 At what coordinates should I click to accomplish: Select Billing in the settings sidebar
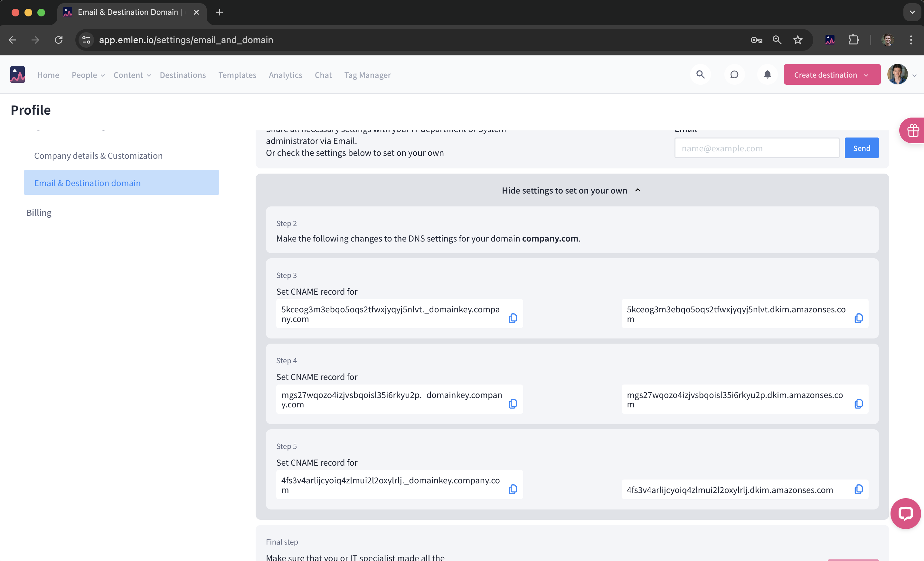[39, 213]
